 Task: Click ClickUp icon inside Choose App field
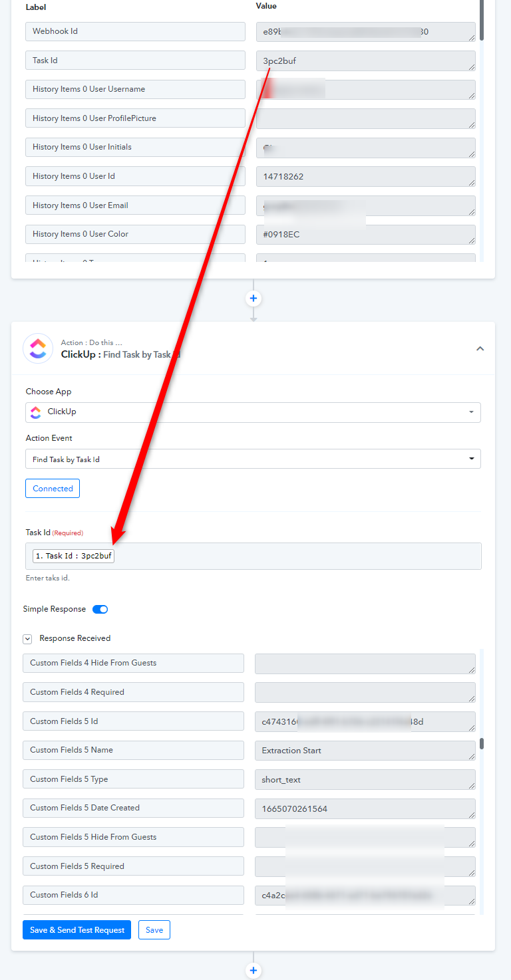coord(36,412)
